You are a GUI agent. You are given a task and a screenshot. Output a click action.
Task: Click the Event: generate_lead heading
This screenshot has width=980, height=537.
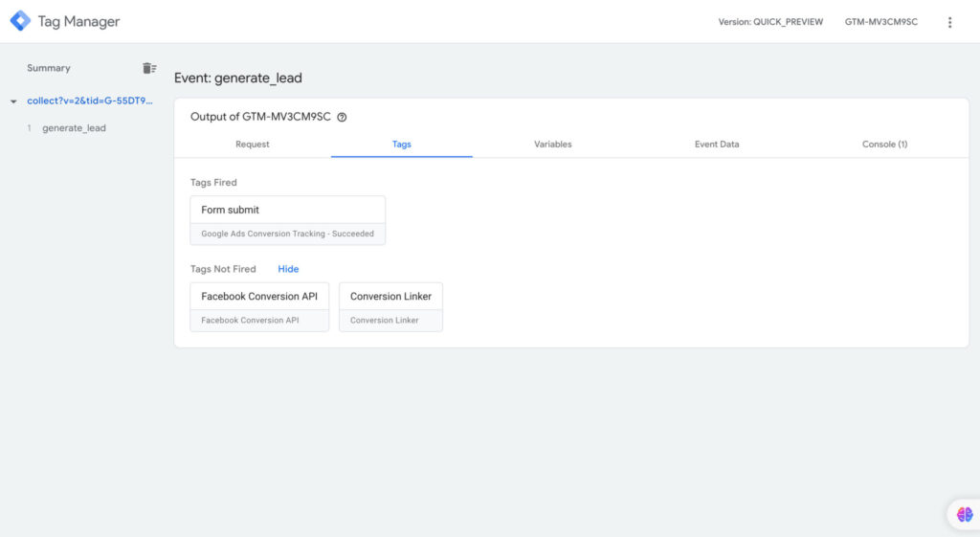tap(238, 78)
